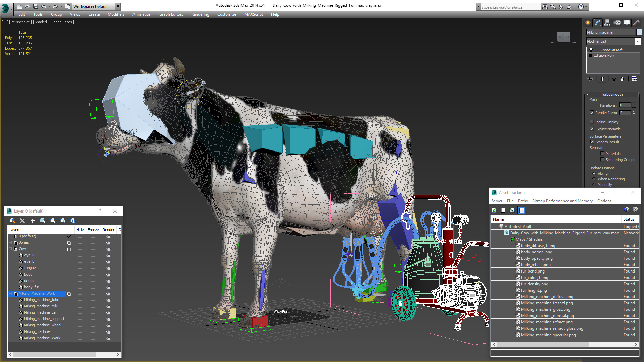Click Highlight Selected Objects' Layers icon
Viewport: 644px width, 362px height.
click(53, 221)
